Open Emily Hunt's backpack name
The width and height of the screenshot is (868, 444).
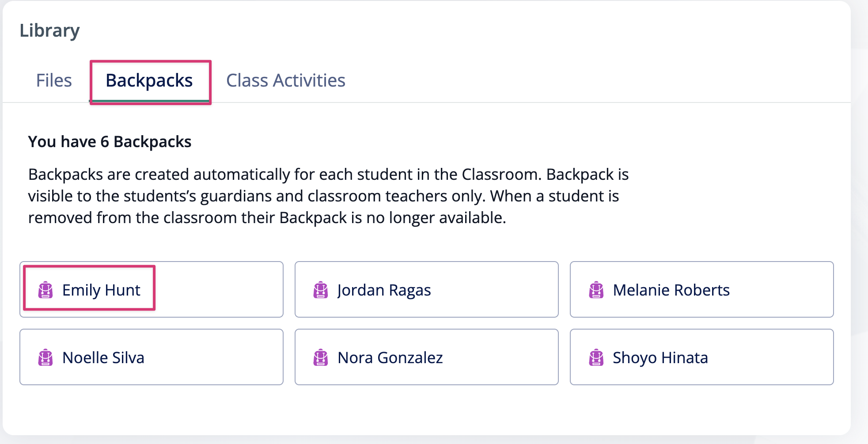click(101, 290)
